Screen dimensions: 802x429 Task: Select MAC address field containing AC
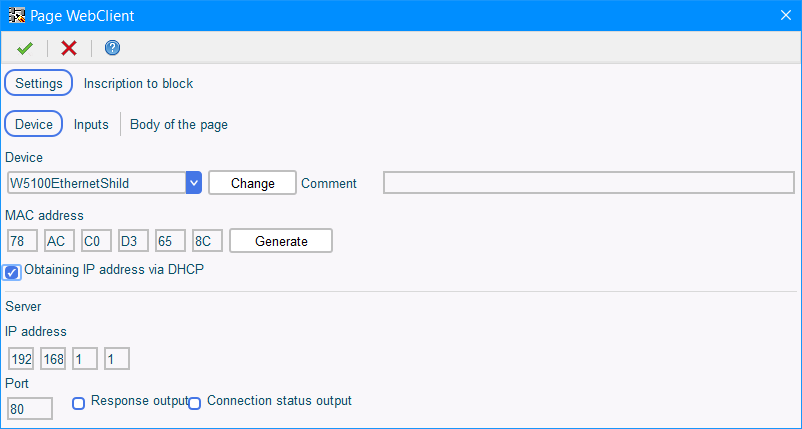pyautogui.click(x=59, y=241)
